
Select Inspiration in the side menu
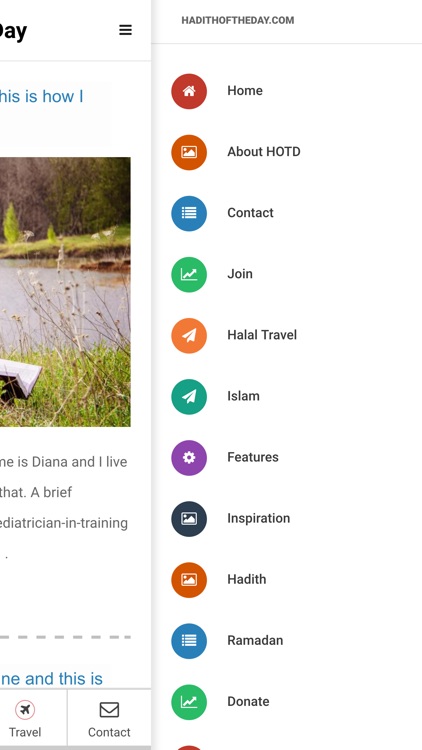point(258,518)
